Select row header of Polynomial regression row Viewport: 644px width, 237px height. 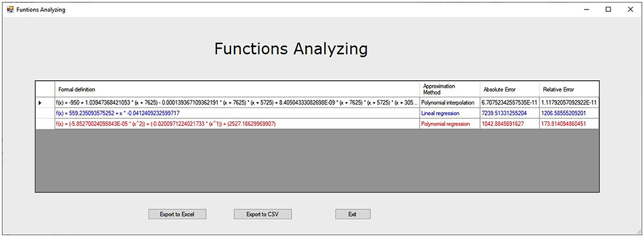click(x=45, y=124)
